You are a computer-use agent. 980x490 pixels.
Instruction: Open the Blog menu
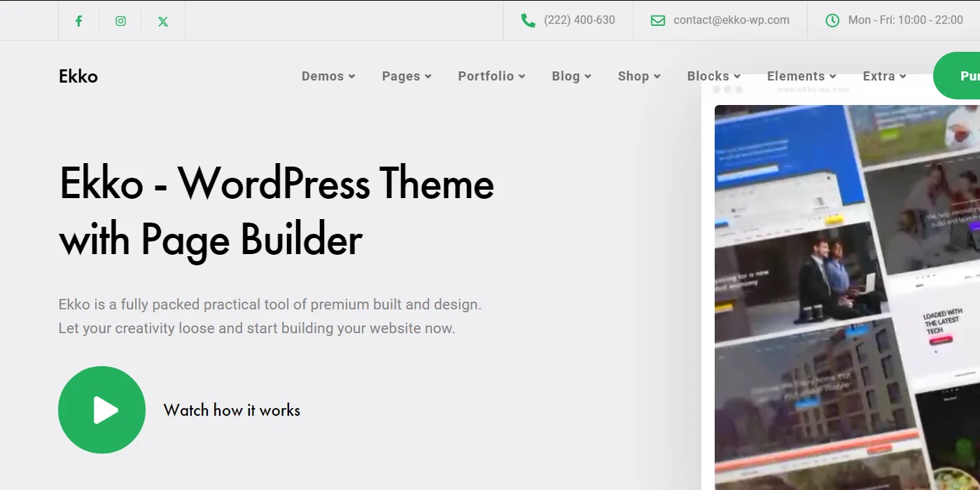(x=571, y=76)
